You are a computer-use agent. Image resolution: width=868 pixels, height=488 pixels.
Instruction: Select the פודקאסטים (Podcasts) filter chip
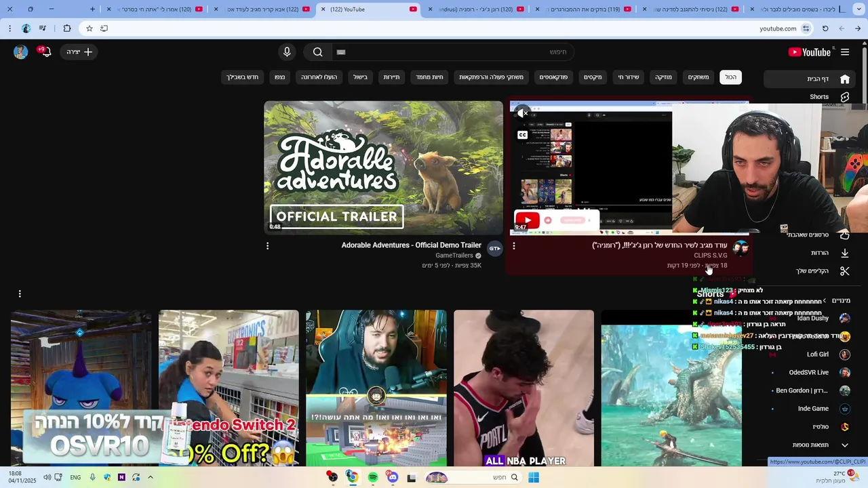(x=553, y=77)
